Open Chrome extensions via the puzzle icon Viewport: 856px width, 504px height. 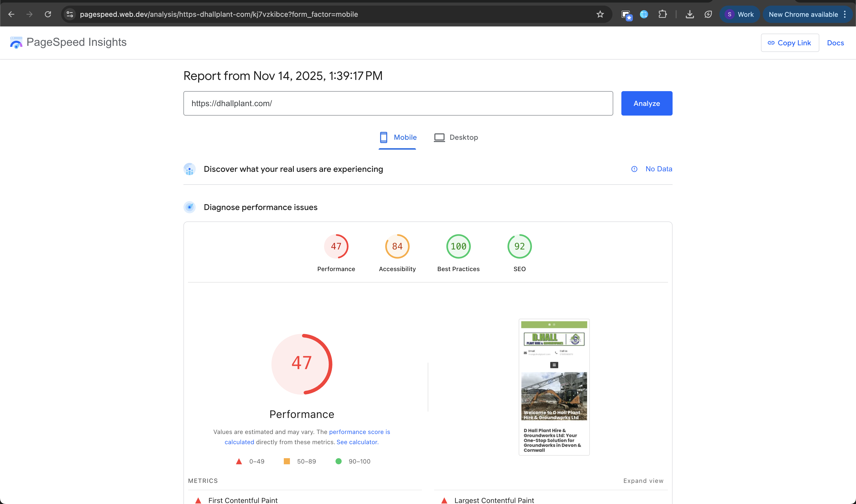click(663, 14)
